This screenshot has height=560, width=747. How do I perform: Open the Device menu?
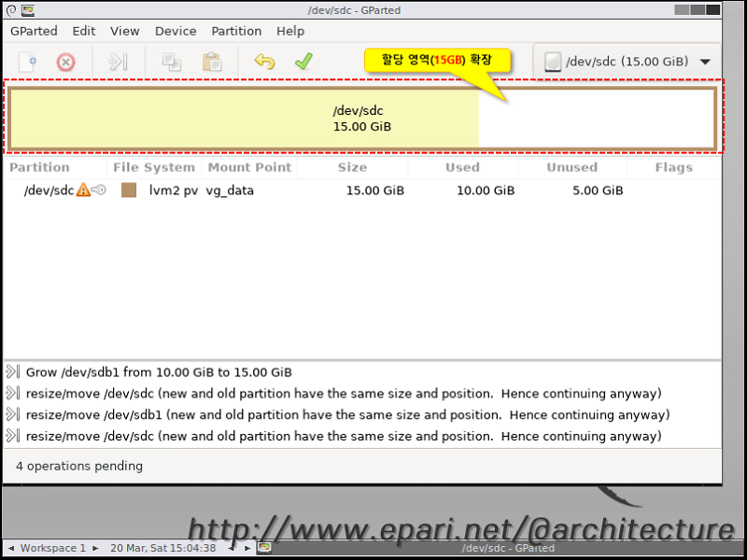coord(176,31)
